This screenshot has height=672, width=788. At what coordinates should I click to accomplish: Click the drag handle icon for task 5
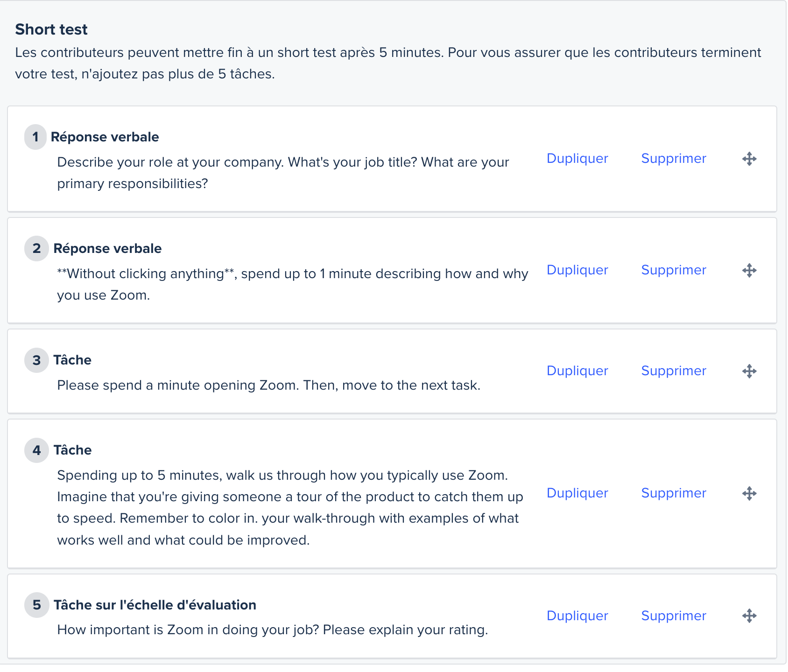pos(749,616)
